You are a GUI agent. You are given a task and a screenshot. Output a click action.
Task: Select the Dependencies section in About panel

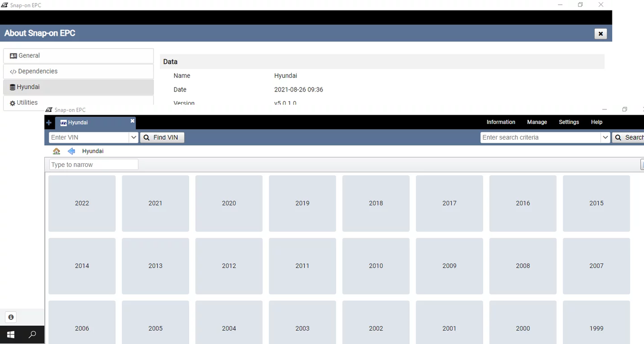[78, 71]
